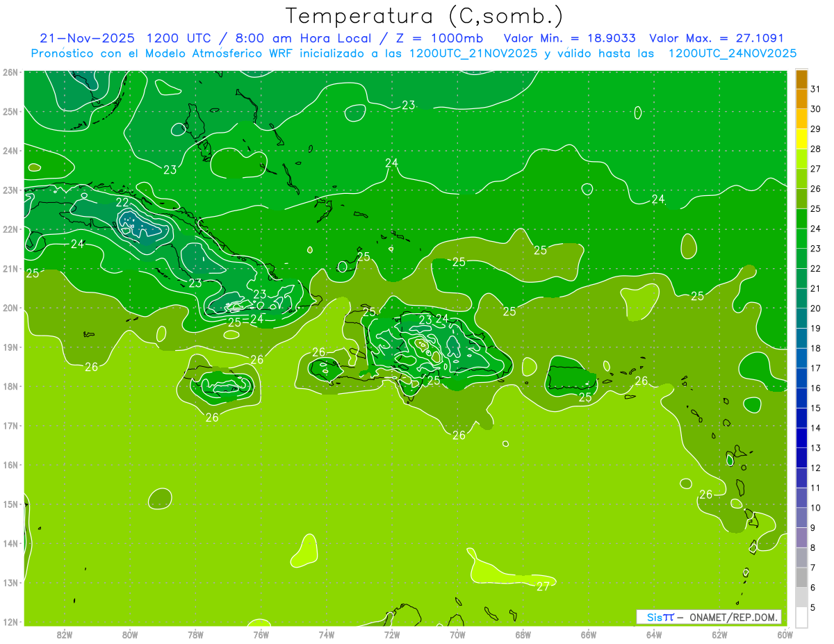Click the dark orange swatch above legend value 31

point(801,79)
